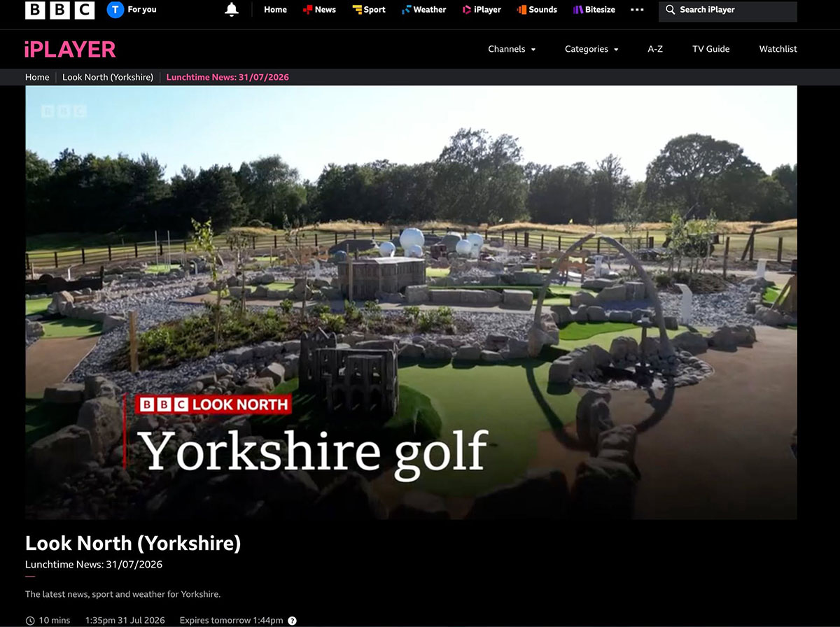Click the News icon in top navigation

[307, 10]
